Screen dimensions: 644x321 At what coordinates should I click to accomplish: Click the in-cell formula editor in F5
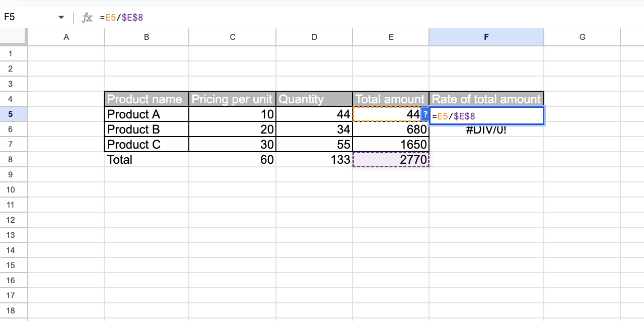click(x=486, y=115)
